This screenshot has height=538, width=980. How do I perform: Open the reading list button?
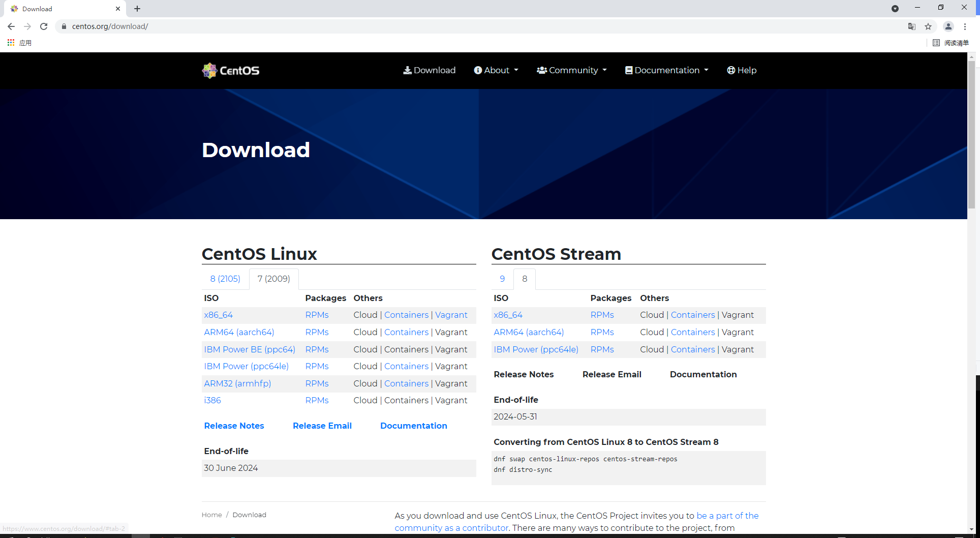[951, 43]
